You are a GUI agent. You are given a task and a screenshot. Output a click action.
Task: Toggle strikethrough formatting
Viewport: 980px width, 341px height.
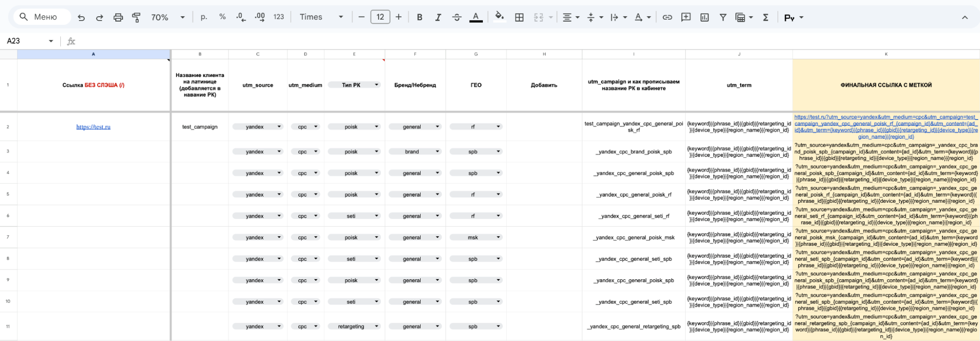tap(457, 17)
